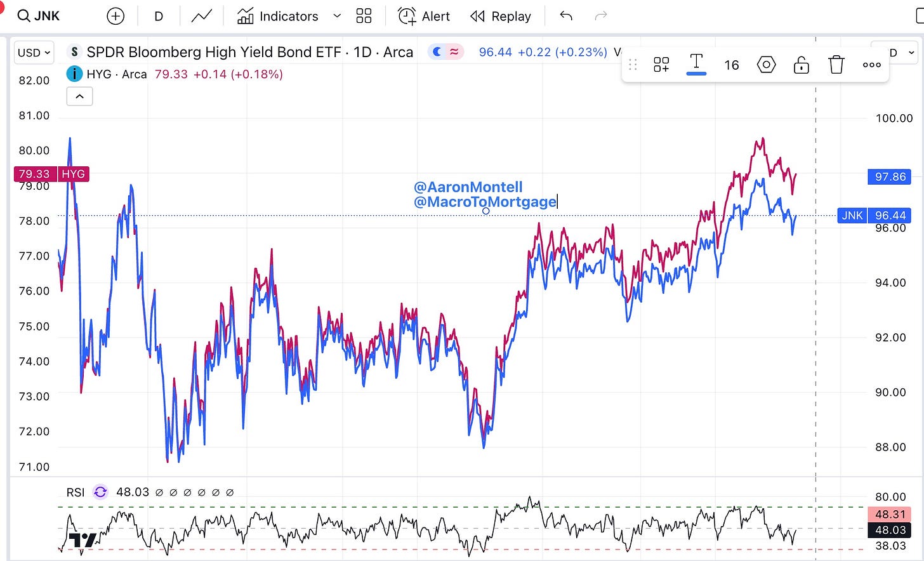Delete the text drawing with trash icon

point(836,65)
